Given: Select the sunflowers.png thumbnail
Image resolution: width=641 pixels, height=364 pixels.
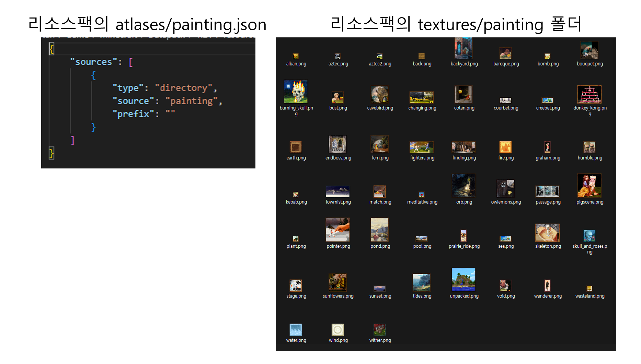Looking at the screenshot, I should point(338,282).
